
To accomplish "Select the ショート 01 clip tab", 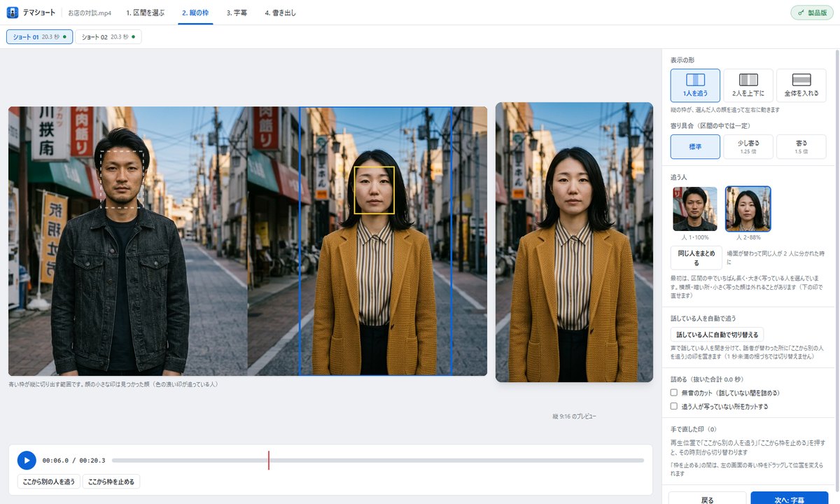I will tap(40, 36).
